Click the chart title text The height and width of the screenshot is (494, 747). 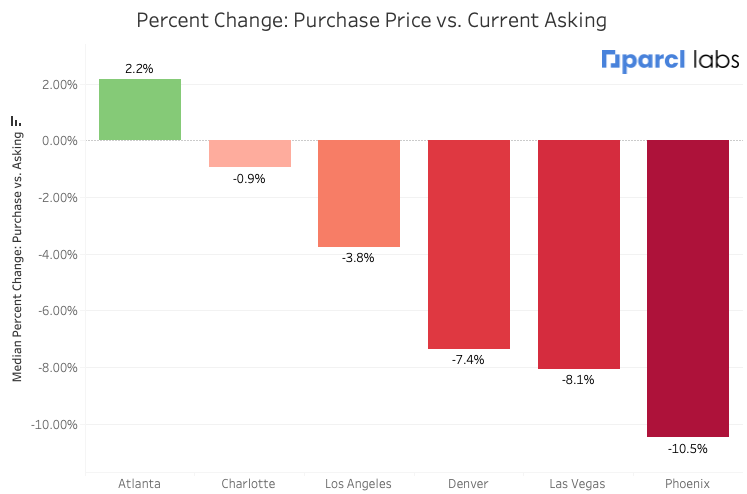[371, 20]
